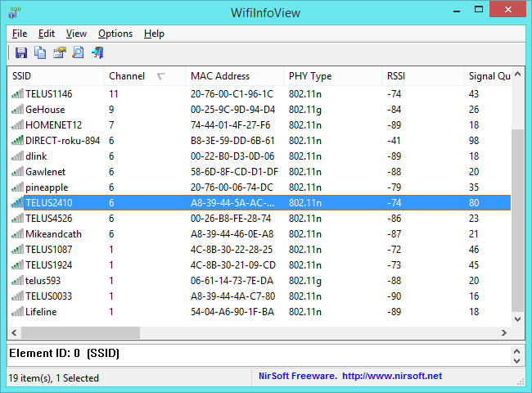Click the Copy Selected Items icon
This screenshot has width=532, height=393.
(40, 53)
